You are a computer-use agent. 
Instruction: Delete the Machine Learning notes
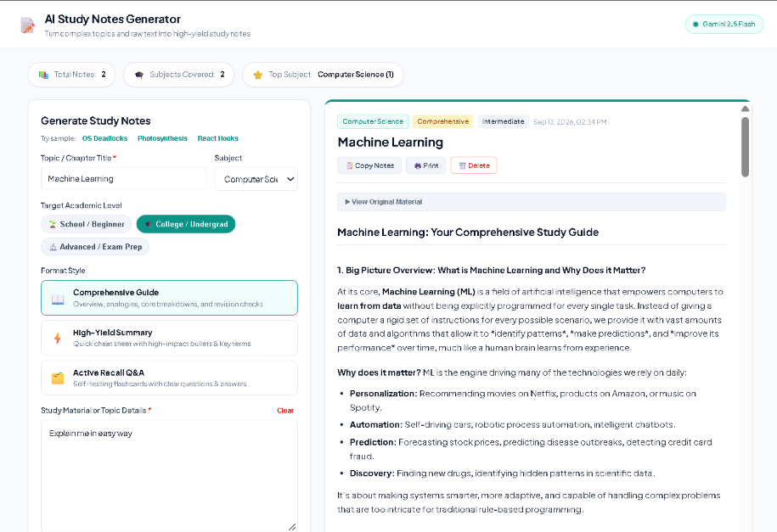pyautogui.click(x=474, y=165)
